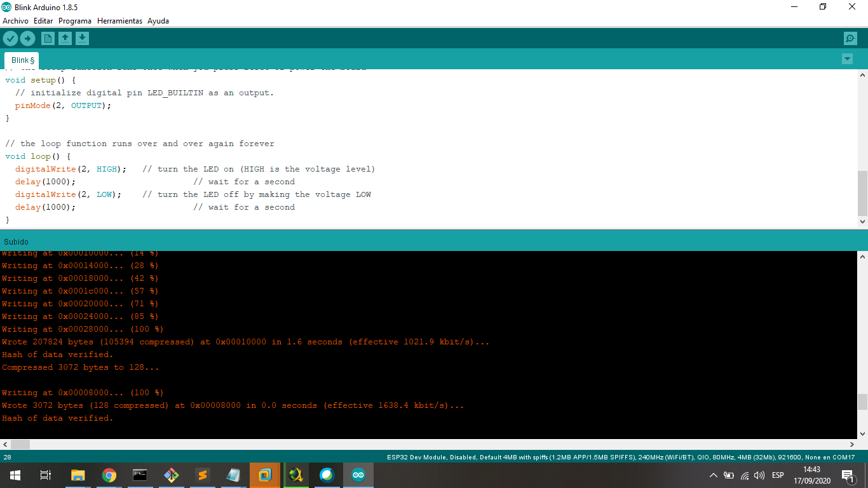
Task: Click the ESP input language indicator
Action: tap(778, 475)
